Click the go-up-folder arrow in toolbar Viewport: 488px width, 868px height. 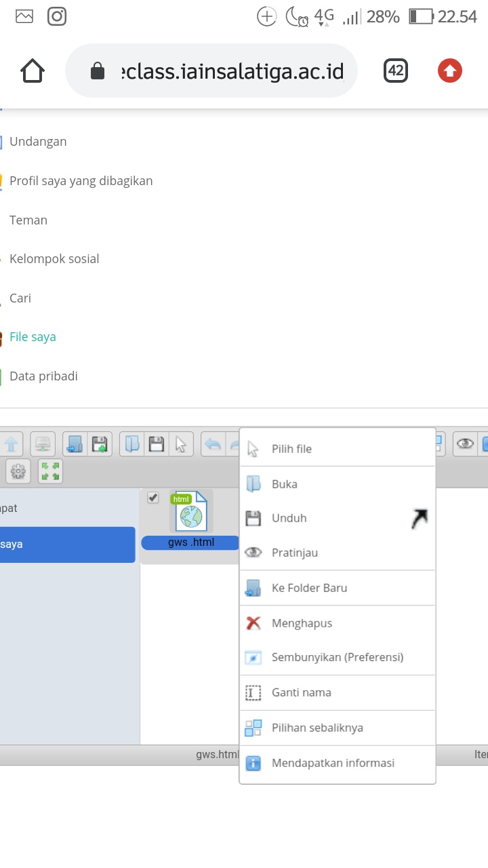12,444
